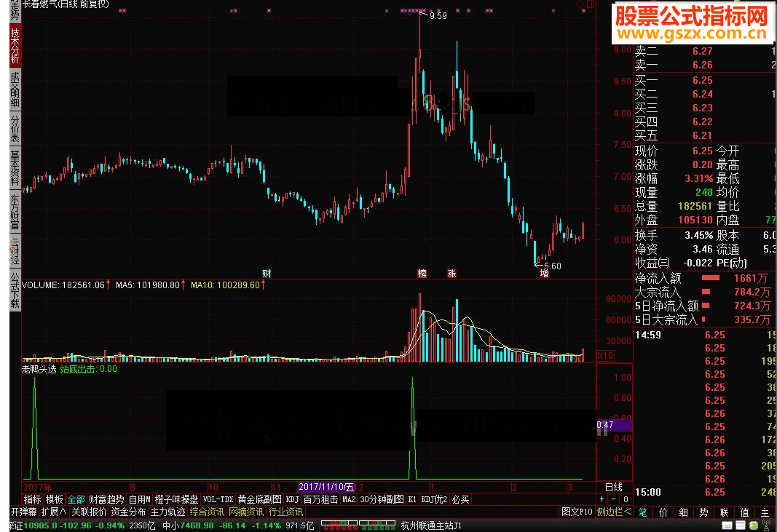Select the 必买 indicator
This screenshot has height=532, width=777.
[460, 499]
